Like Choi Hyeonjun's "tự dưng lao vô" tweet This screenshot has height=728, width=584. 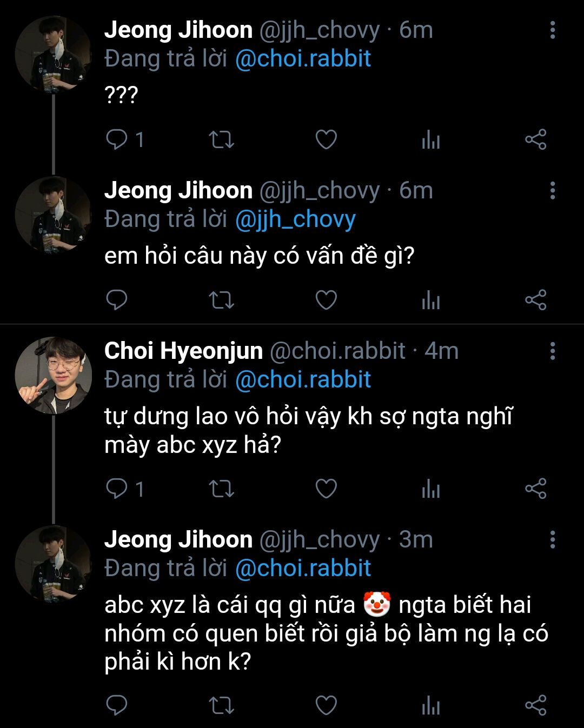tap(326, 489)
